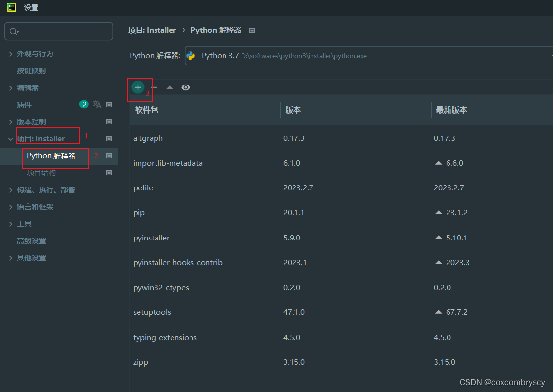Select the pyinstaller package row

point(342,238)
